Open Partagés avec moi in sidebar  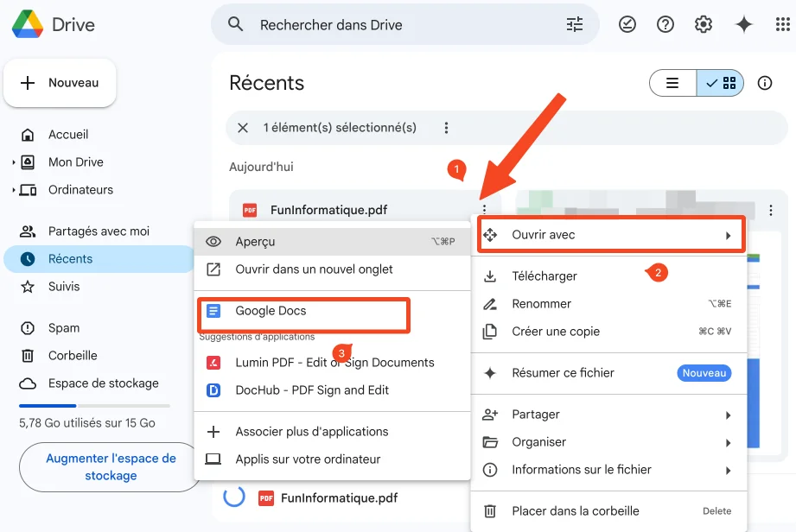(x=99, y=231)
